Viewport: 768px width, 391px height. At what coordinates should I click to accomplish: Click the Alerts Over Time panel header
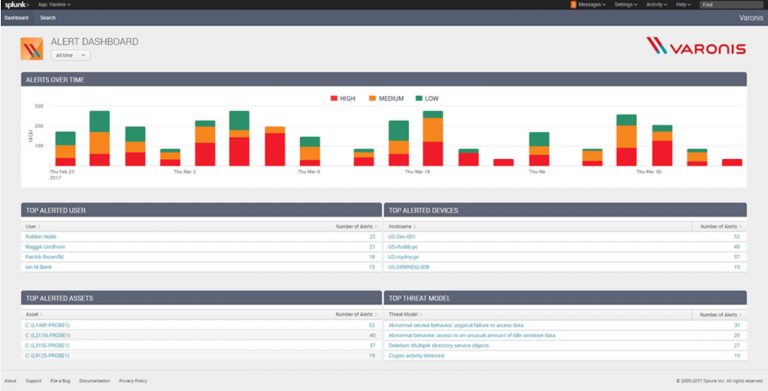384,79
